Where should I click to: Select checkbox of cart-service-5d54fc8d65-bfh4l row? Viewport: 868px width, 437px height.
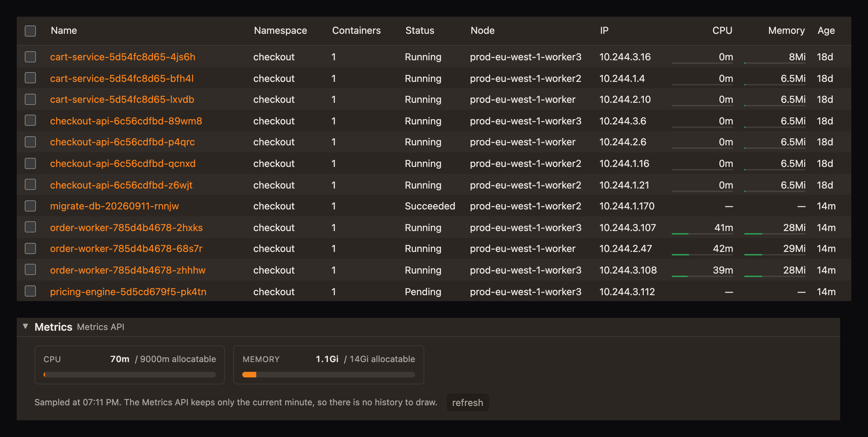coord(30,78)
